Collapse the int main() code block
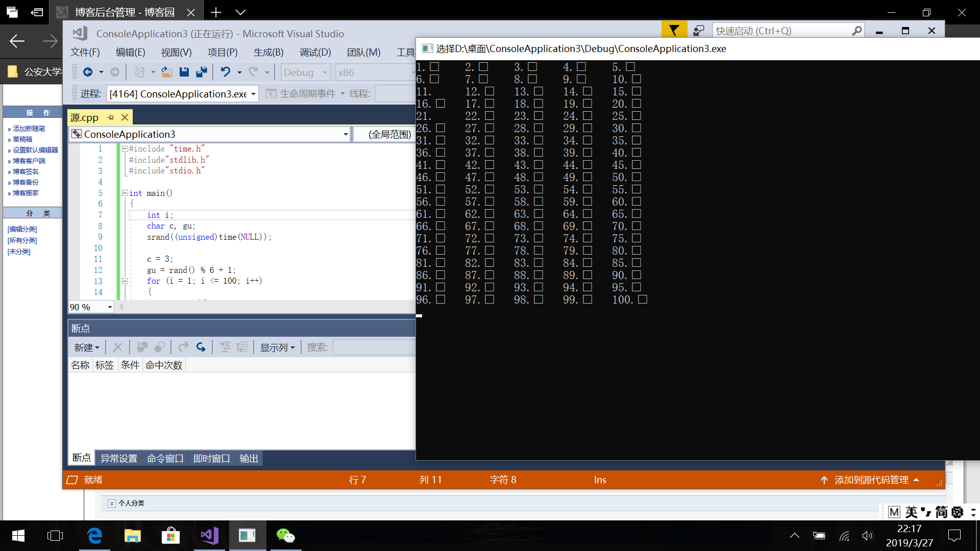The width and height of the screenshot is (980, 551). [x=125, y=193]
